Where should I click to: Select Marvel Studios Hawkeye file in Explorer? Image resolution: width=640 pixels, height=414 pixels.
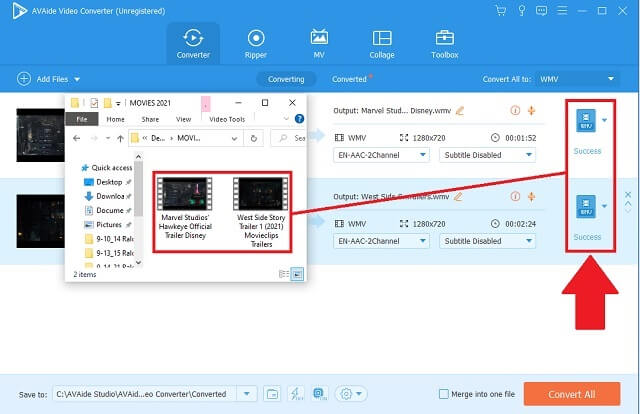pyautogui.click(x=185, y=208)
